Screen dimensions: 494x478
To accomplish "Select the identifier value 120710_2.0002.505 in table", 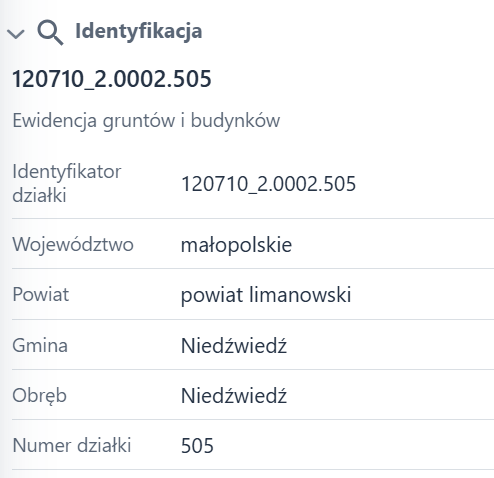I will point(268,184).
